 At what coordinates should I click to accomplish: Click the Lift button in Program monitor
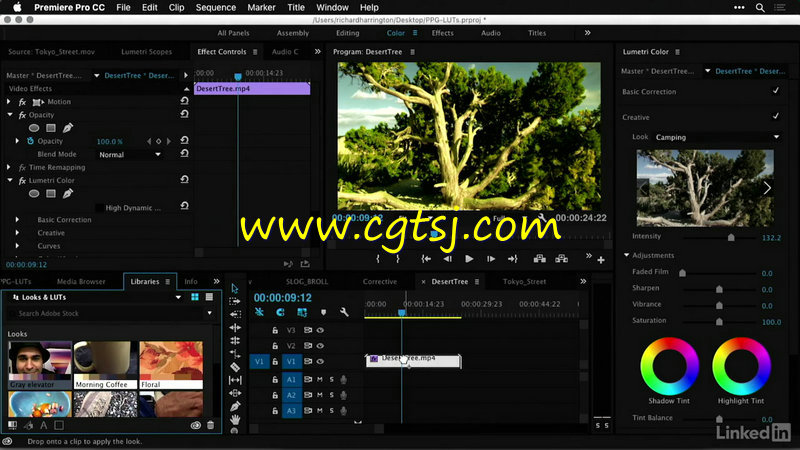[539, 259]
